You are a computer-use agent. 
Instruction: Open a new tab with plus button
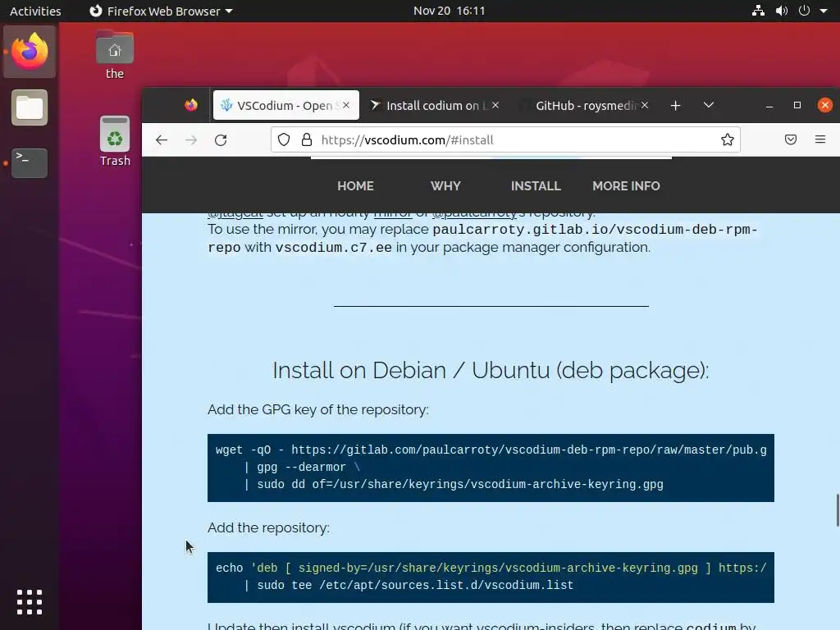[676, 106]
